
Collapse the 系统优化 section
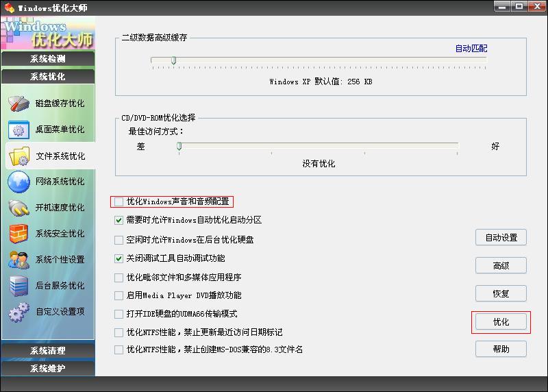click(48, 77)
